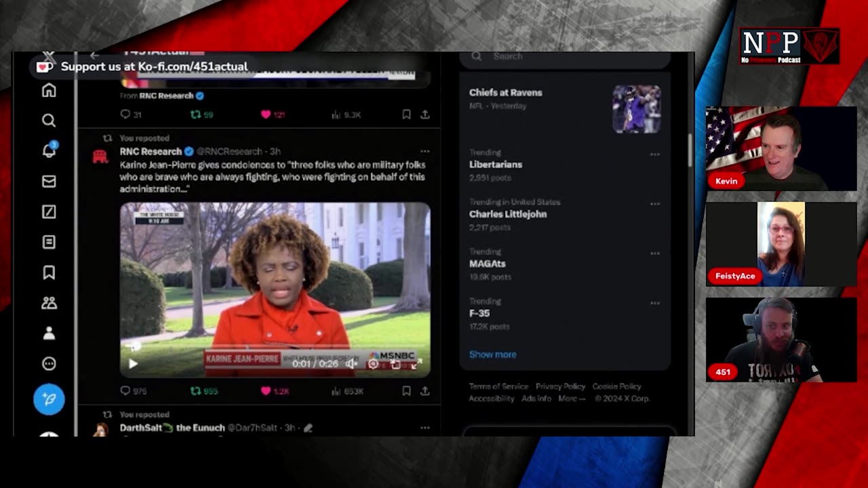This screenshot has height=488, width=868.
Task: Open the Privacy Policy link
Action: tap(560, 386)
